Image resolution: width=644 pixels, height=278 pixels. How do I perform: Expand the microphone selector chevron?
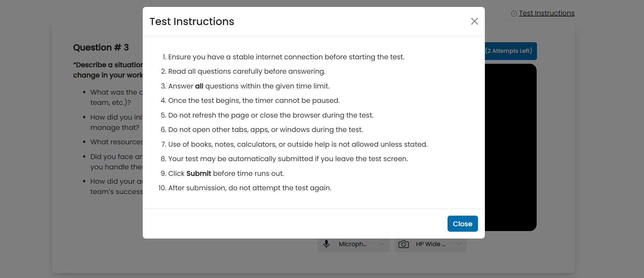coord(382,244)
